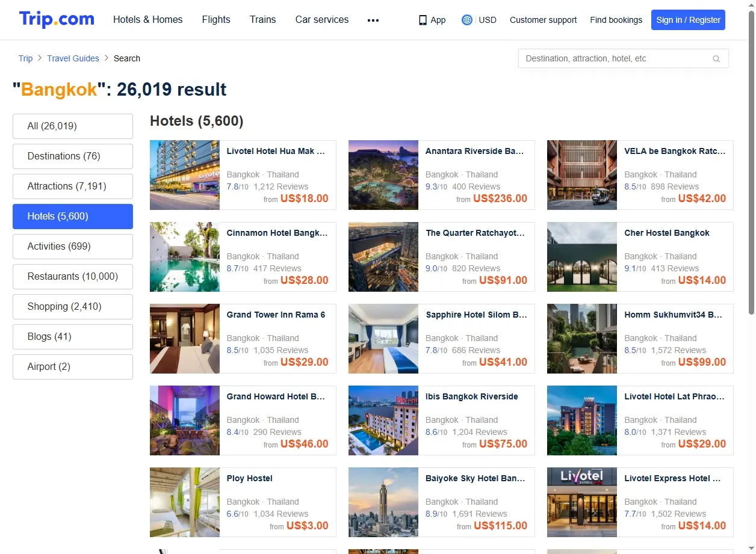Click Ploy Hostel title
This screenshot has width=756, height=554.
pos(250,478)
